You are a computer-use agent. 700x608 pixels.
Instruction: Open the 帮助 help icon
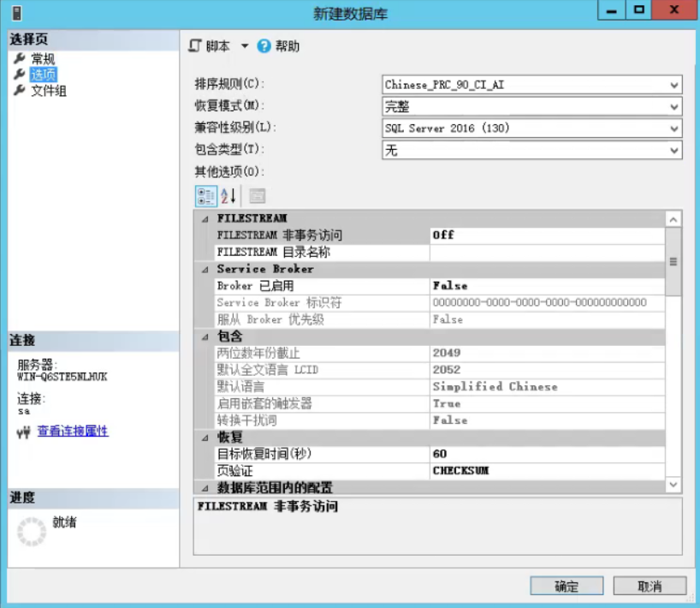[x=264, y=45]
